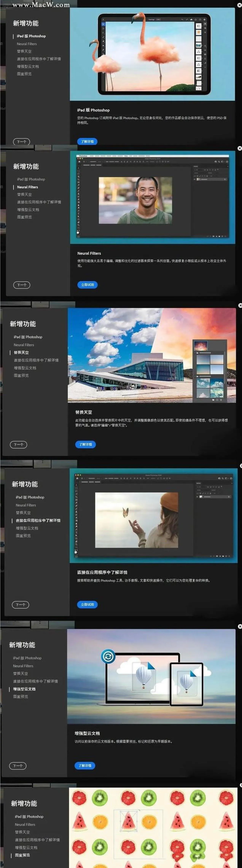
Task: Click 了解详情 button under the flamingo iPad image
Action: [87, 141]
